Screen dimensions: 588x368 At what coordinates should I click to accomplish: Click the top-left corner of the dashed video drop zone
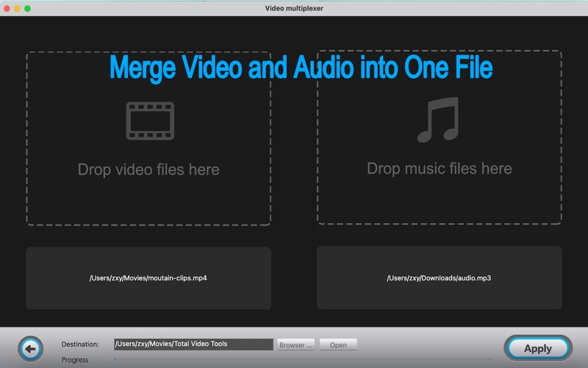28,53
